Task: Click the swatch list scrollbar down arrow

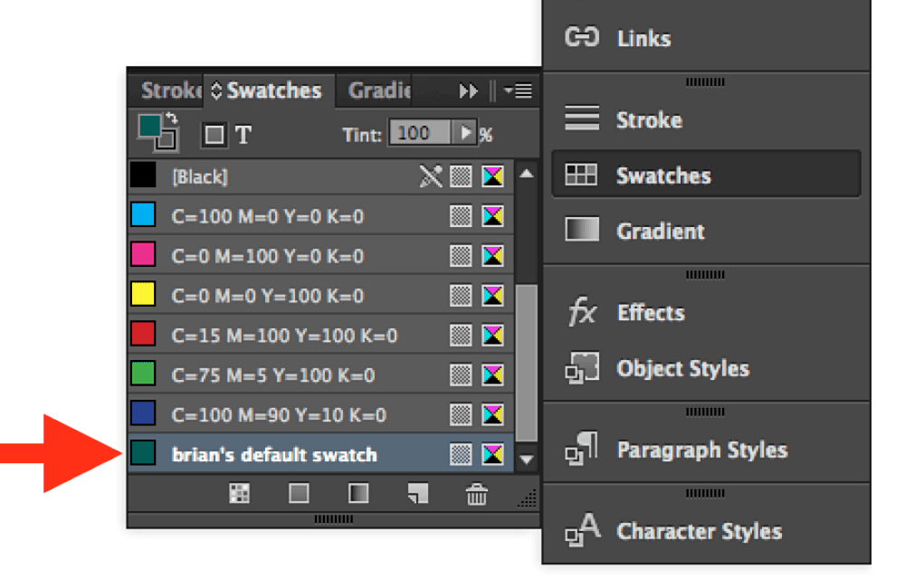Action: pyautogui.click(x=525, y=460)
